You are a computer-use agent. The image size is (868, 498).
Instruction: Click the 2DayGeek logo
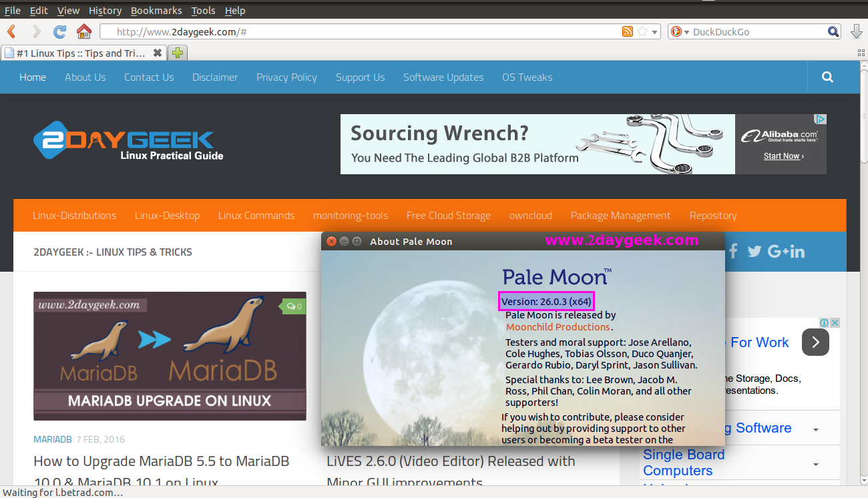click(129, 141)
